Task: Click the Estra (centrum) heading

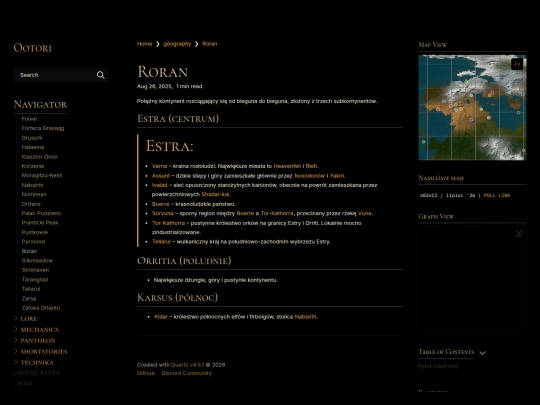Action: [178, 119]
